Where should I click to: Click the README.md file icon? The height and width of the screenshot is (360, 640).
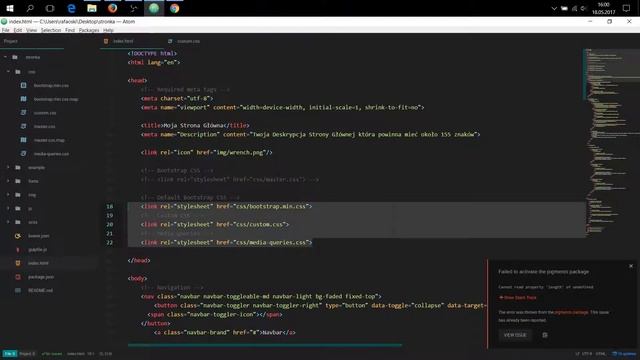coord(18,291)
